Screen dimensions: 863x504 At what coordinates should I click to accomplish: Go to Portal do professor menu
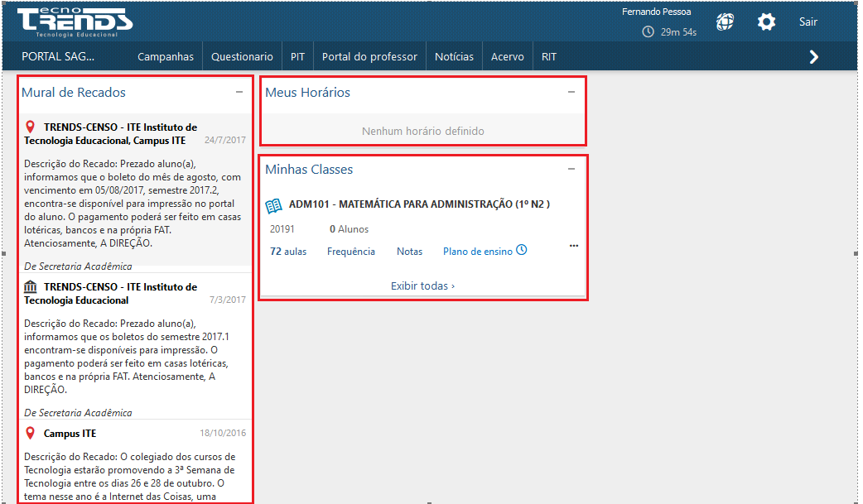click(369, 57)
